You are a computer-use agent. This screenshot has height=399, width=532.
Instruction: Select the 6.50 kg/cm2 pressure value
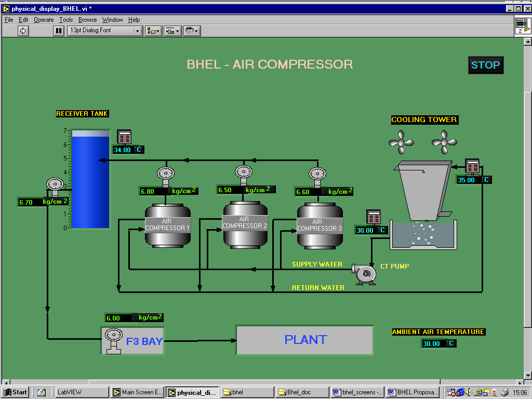[246, 190]
